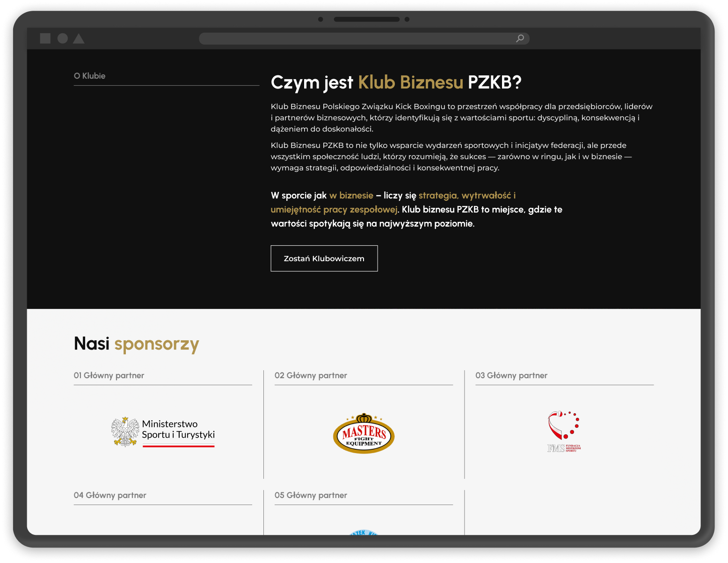Click the circle icon in browser bar

[x=63, y=38]
